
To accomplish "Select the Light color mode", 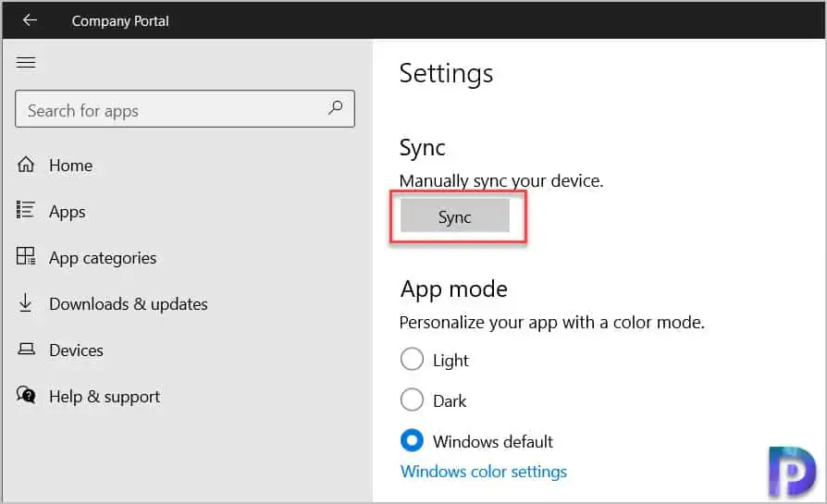I will click(412, 360).
